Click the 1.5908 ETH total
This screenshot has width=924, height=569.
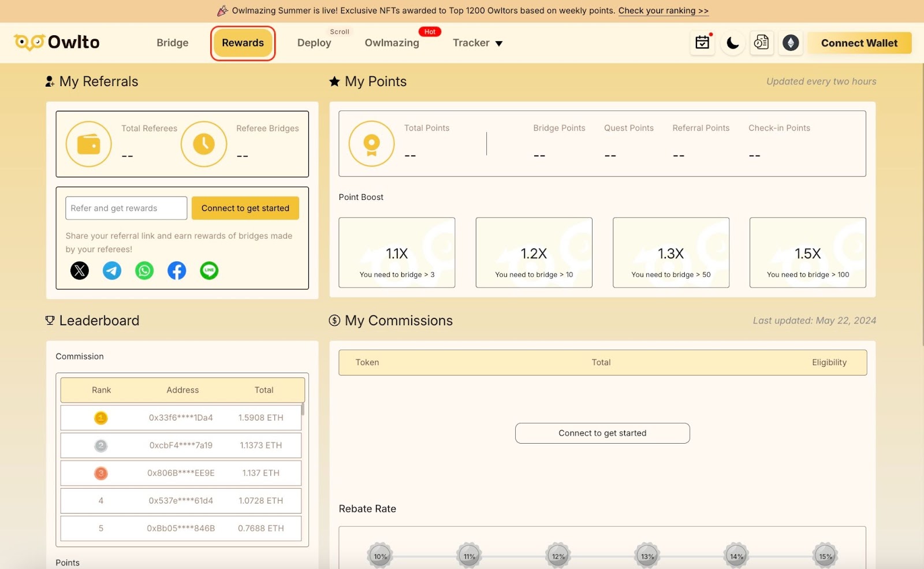(261, 418)
